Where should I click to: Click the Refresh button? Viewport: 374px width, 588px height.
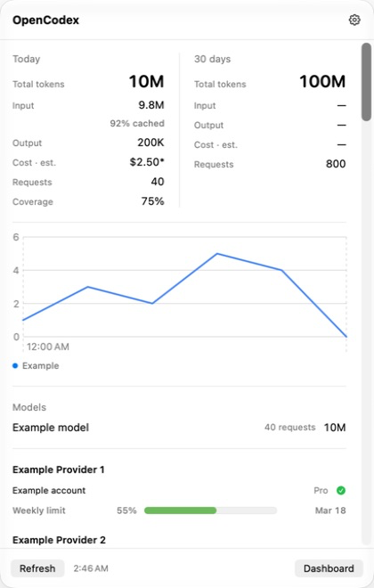point(37,568)
